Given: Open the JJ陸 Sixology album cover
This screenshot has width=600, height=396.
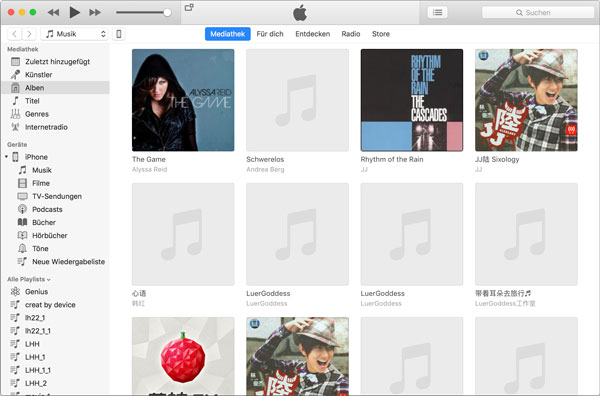Looking at the screenshot, I should coord(526,100).
